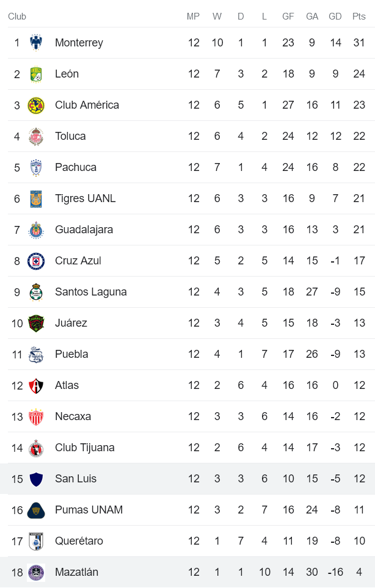
Task: Click the Club column header
Action: (17, 16)
